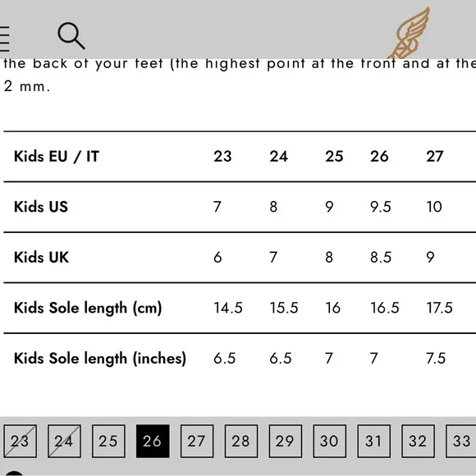Click the Kids Sole length (inches) label
The image size is (476, 476).
(x=100, y=358)
